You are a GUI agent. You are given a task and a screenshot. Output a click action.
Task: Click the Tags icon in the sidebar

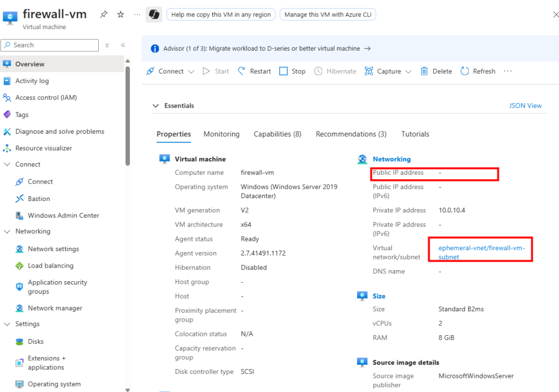7,115
